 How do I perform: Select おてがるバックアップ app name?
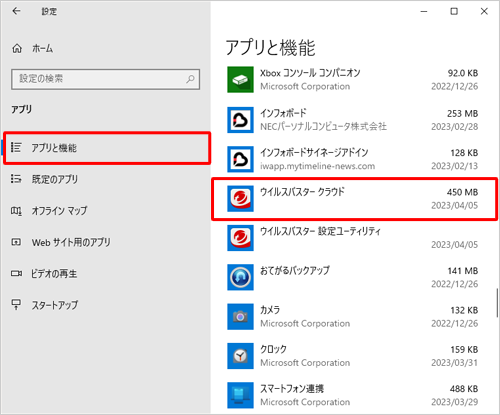pyautogui.click(x=295, y=270)
